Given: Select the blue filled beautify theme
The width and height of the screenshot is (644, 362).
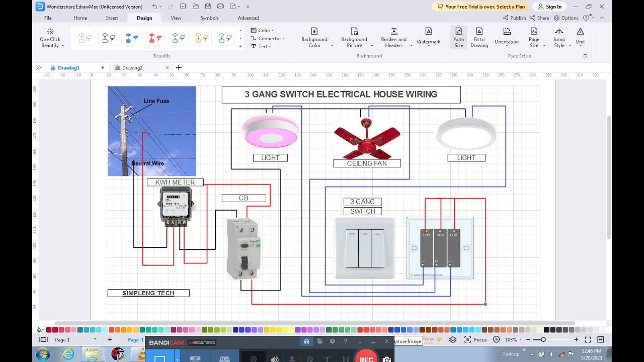Looking at the screenshot, I should click(132, 38).
